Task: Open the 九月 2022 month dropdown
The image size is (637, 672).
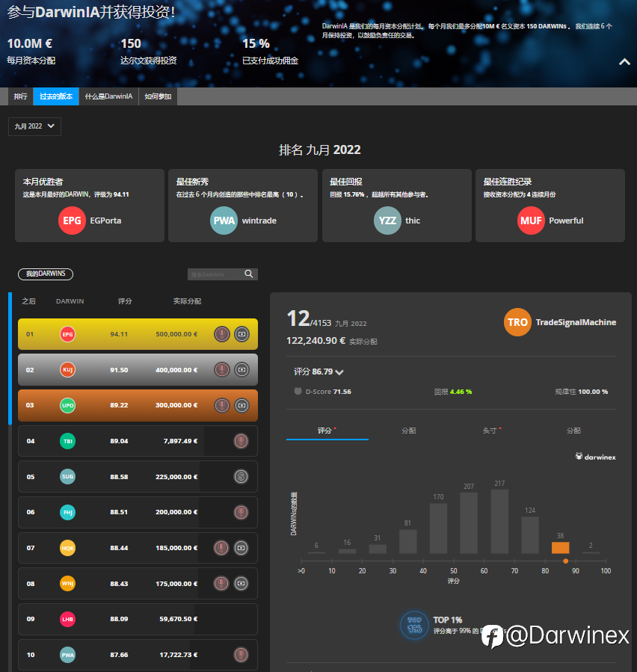Action: coord(34,126)
